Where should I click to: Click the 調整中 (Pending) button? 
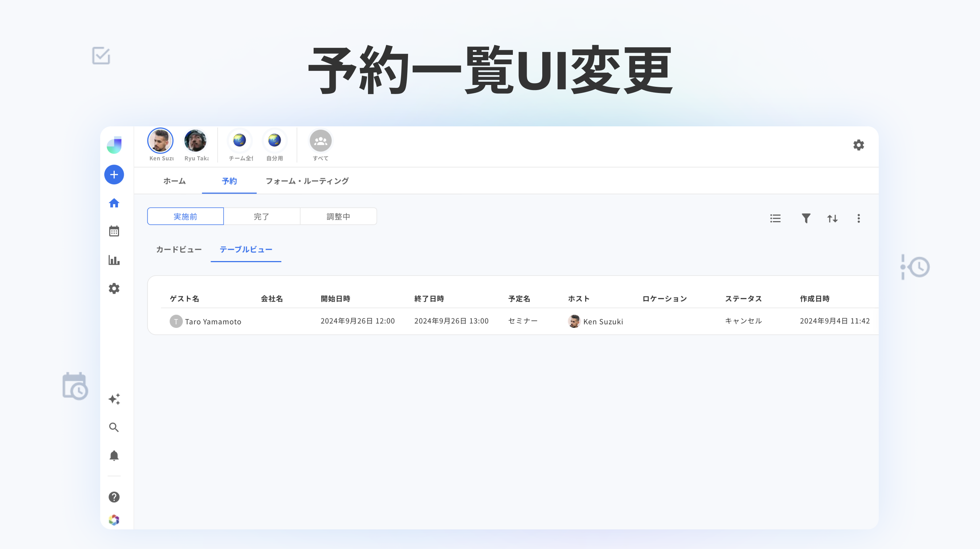tap(338, 216)
